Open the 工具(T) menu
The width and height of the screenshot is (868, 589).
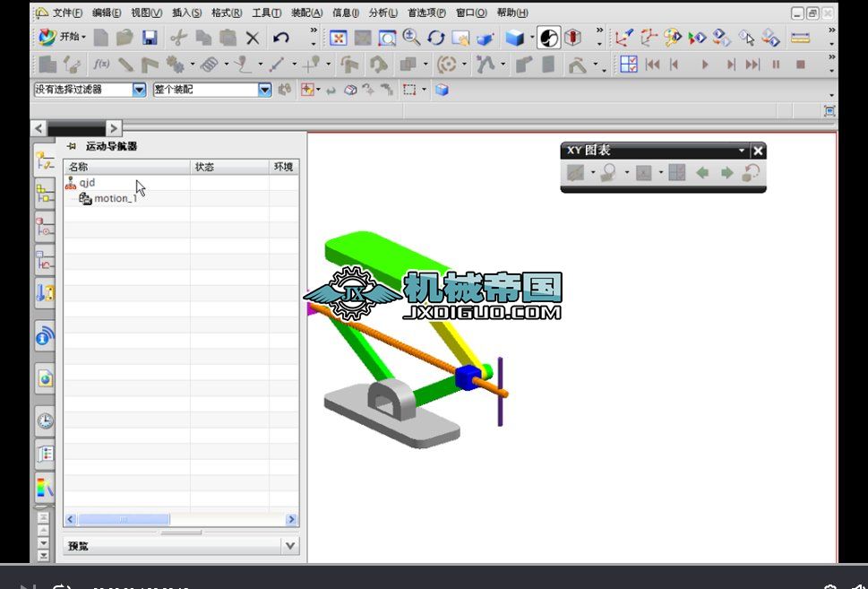(x=266, y=13)
